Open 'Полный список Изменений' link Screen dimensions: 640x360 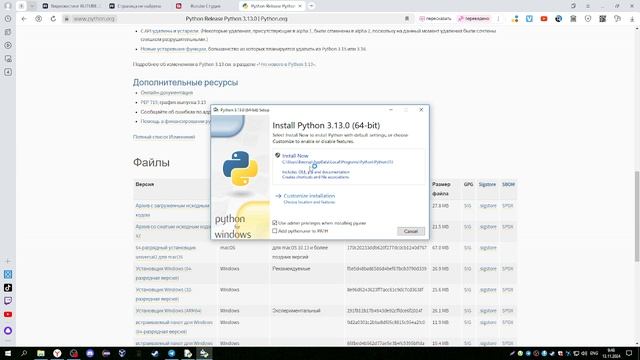164,137
